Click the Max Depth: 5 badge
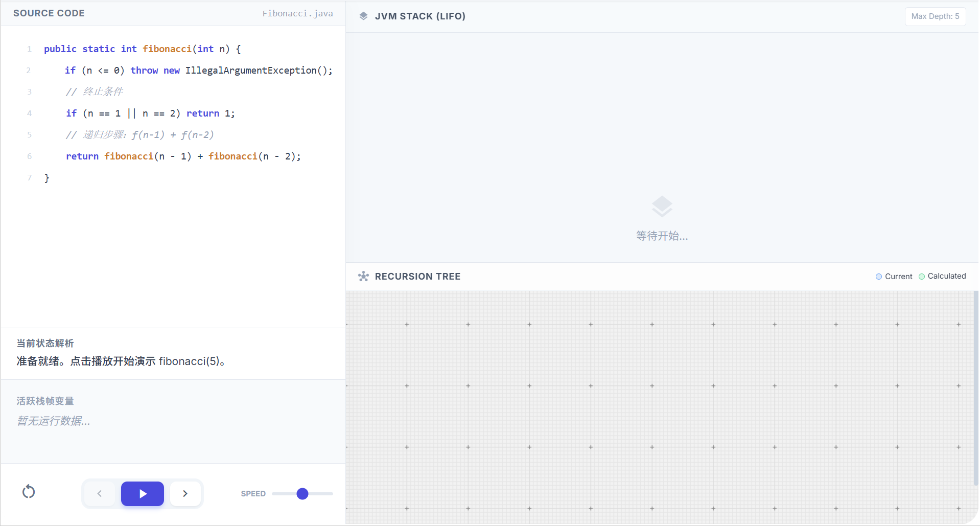Image resolution: width=980 pixels, height=526 pixels. (935, 16)
